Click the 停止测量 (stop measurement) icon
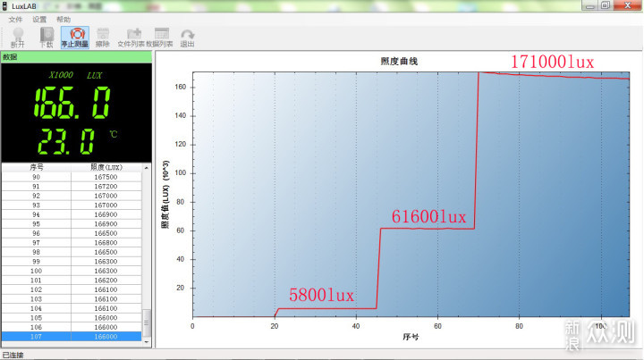Screen dimensions: 644x360 tap(75, 38)
